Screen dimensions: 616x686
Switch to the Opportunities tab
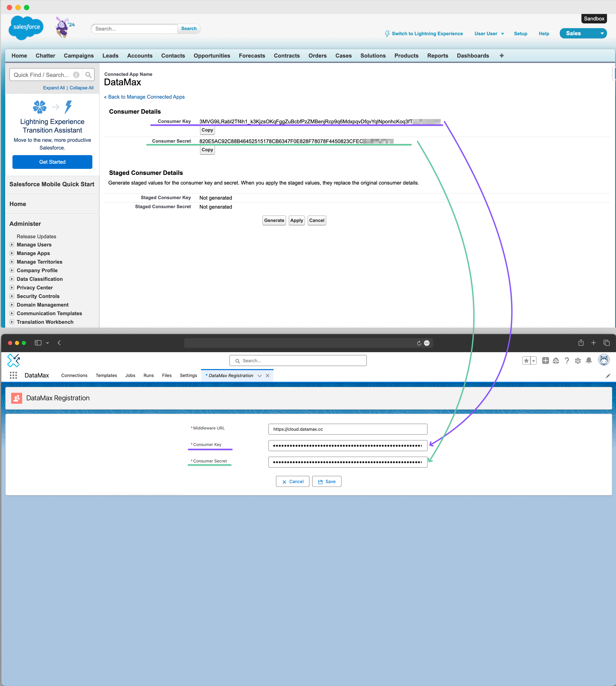pos(212,55)
